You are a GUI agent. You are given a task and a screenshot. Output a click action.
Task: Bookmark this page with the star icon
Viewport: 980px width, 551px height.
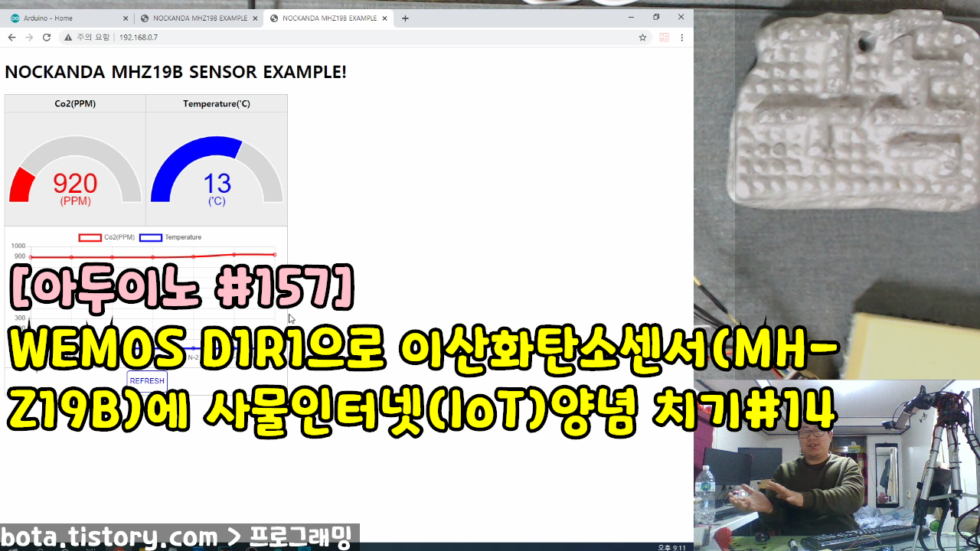pos(642,37)
